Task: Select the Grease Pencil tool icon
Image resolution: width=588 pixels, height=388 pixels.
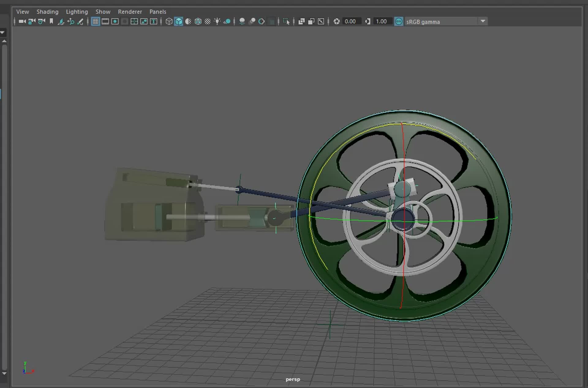Action: pos(80,21)
